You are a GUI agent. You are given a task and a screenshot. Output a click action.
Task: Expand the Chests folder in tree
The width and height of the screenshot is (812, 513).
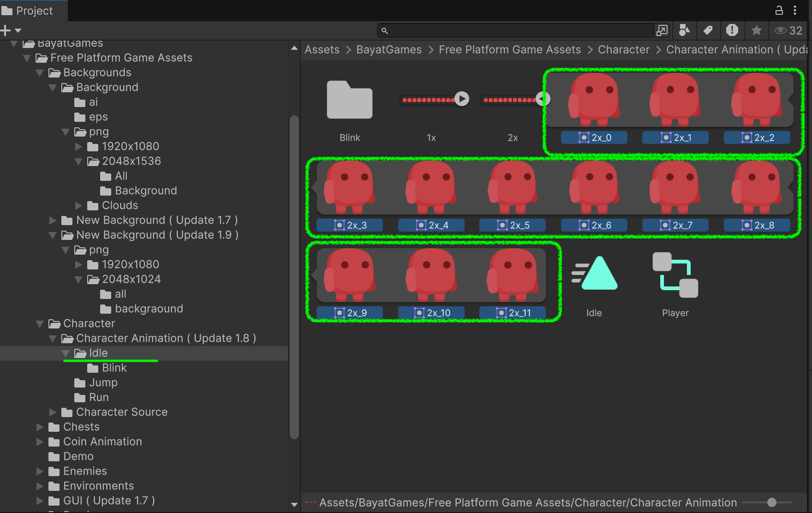pos(40,427)
